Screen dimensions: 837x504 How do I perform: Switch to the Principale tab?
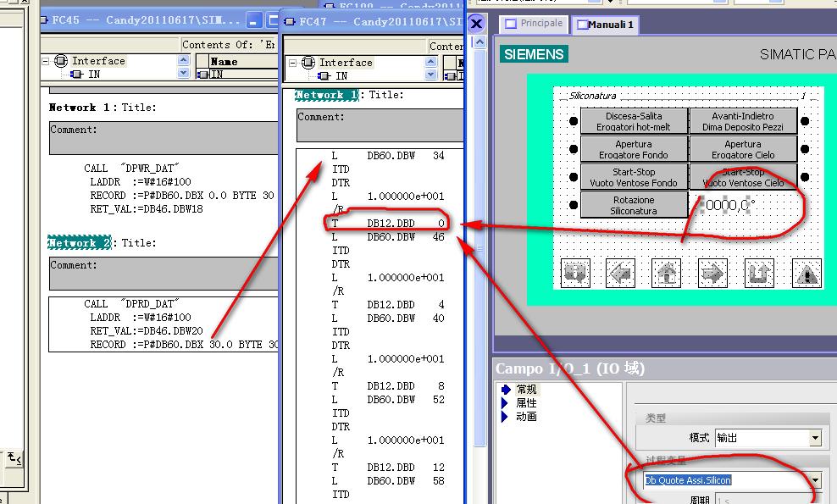(x=534, y=24)
